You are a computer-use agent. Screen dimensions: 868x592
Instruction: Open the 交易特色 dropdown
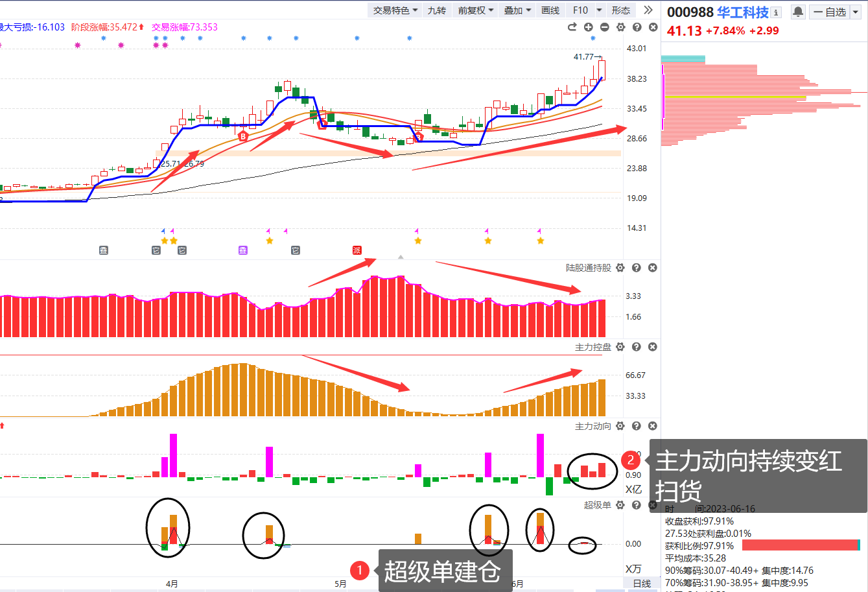(x=395, y=10)
